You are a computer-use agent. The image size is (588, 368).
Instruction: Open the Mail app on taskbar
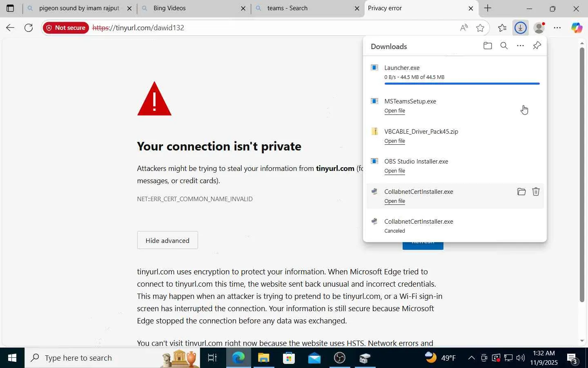click(314, 358)
